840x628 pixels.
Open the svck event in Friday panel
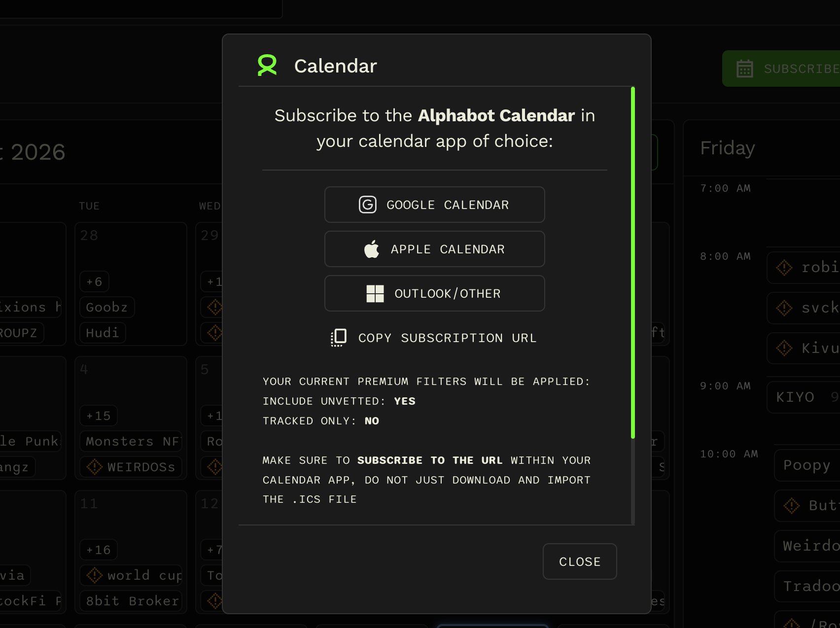click(x=804, y=308)
